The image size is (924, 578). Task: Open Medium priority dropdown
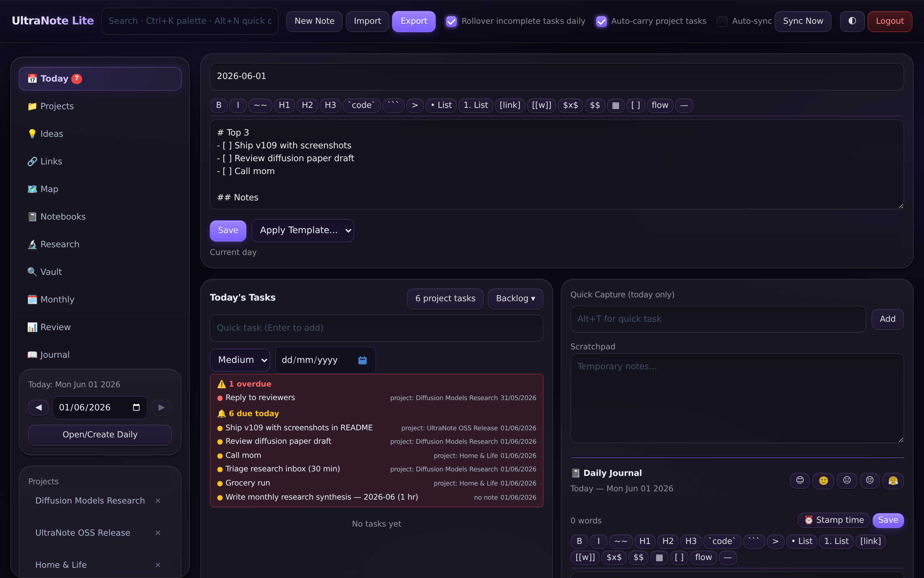point(240,360)
